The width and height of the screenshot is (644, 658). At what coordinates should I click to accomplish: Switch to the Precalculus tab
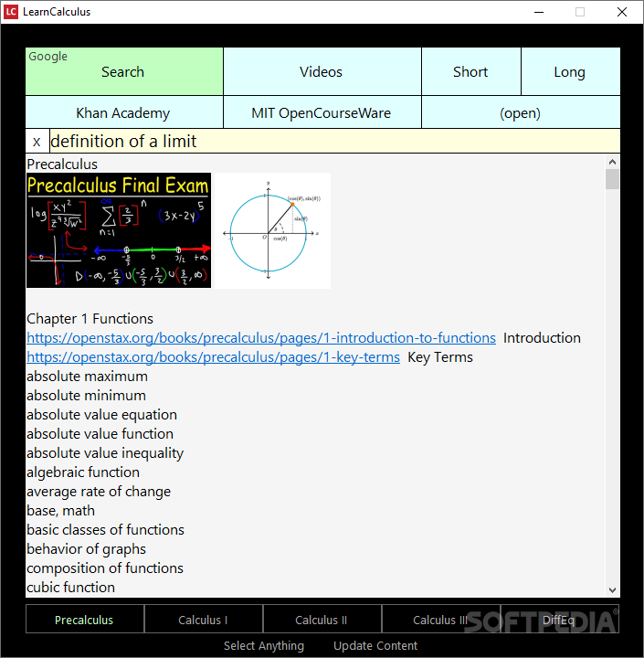click(x=84, y=620)
